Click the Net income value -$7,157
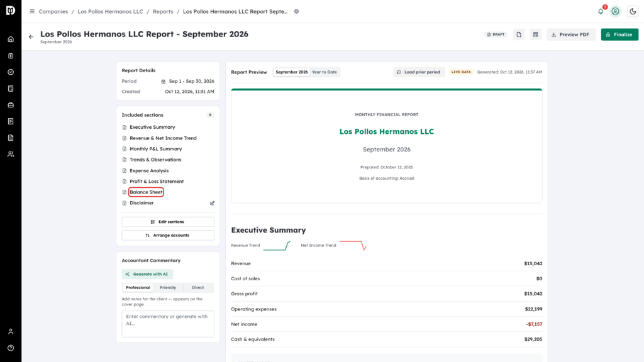 pos(534,324)
